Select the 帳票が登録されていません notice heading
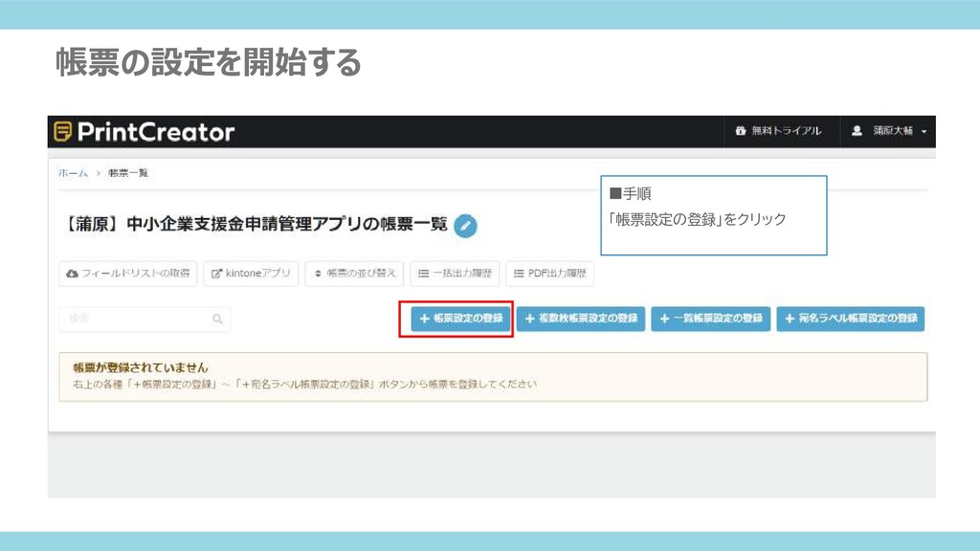 point(141,367)
